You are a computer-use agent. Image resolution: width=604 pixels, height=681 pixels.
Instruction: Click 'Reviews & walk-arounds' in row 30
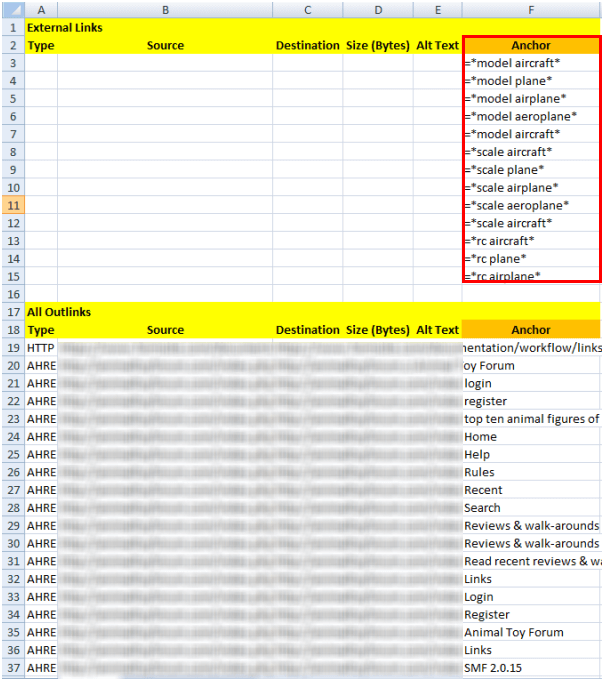[531, 543]
